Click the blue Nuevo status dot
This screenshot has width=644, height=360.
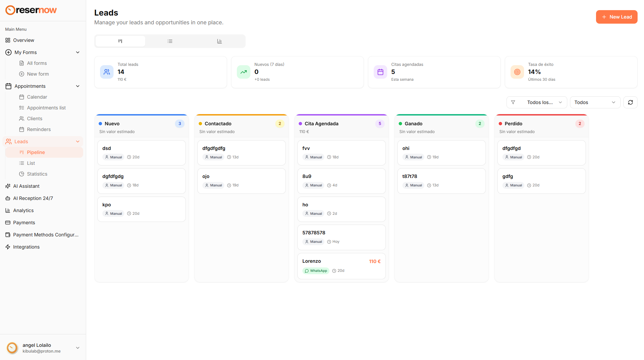tap(100, 124)
